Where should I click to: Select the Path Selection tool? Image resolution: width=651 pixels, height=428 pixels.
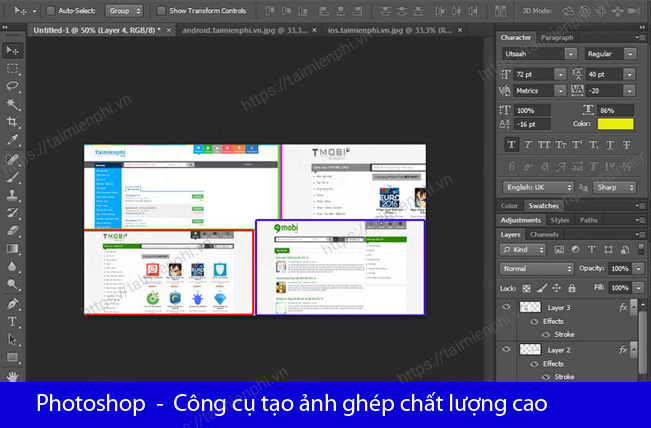(x=12, y=340)
